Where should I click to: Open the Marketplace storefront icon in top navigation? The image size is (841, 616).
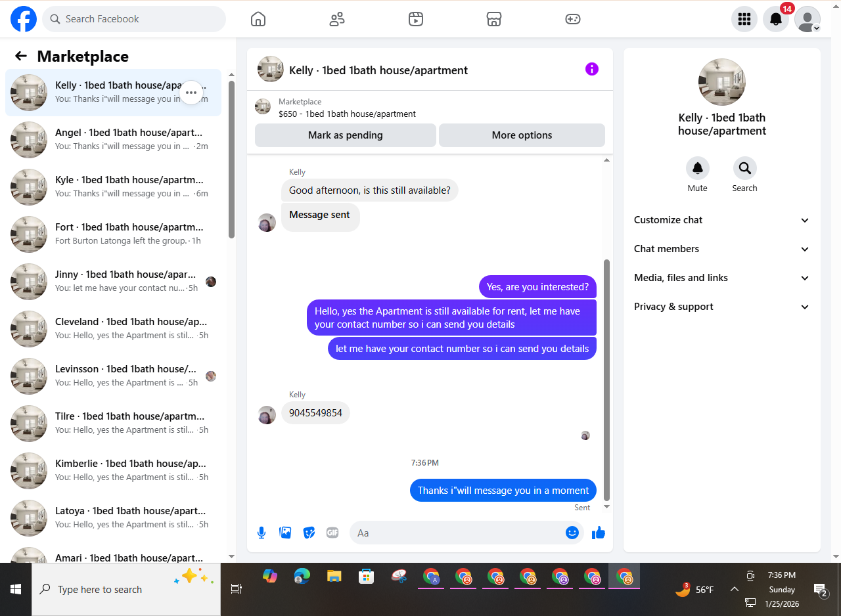494,19
